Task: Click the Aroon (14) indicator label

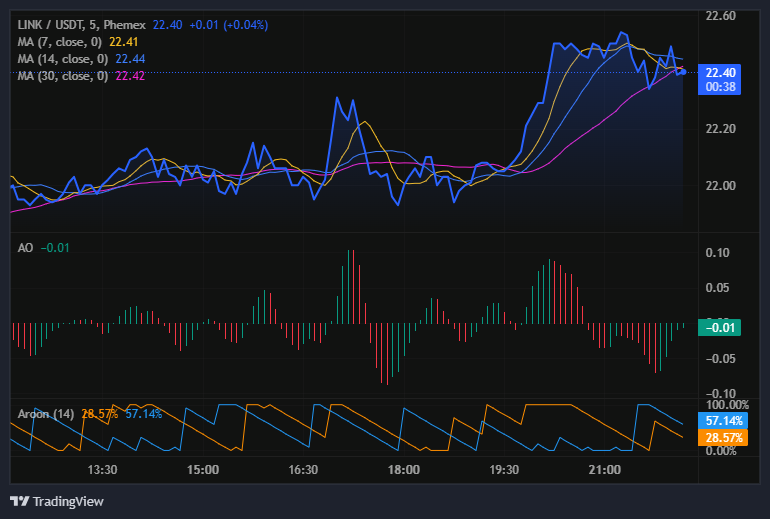Action: (46, 413)
